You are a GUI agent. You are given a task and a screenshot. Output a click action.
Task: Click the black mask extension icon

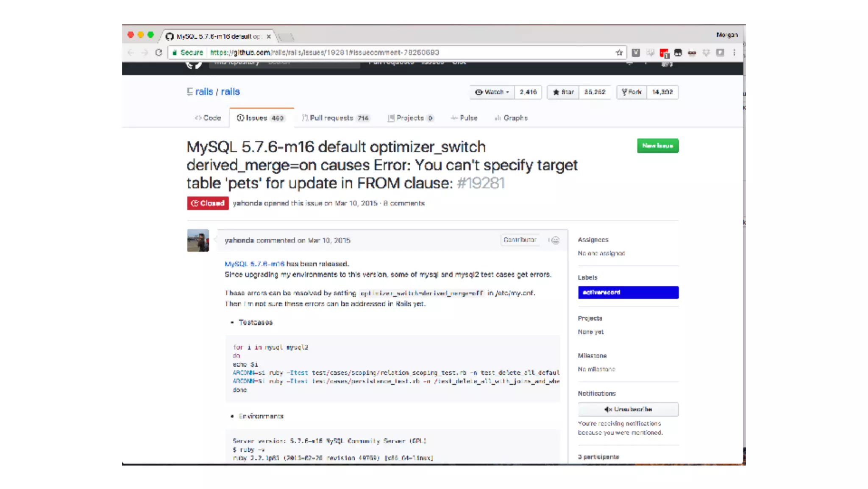pyautogui.click(x=678, y=53)
